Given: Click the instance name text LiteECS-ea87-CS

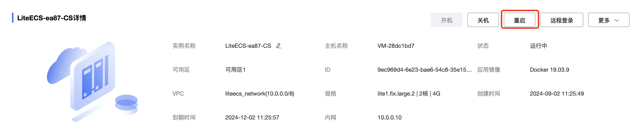Looking at the screenshot, I should [x=248, y=46].
